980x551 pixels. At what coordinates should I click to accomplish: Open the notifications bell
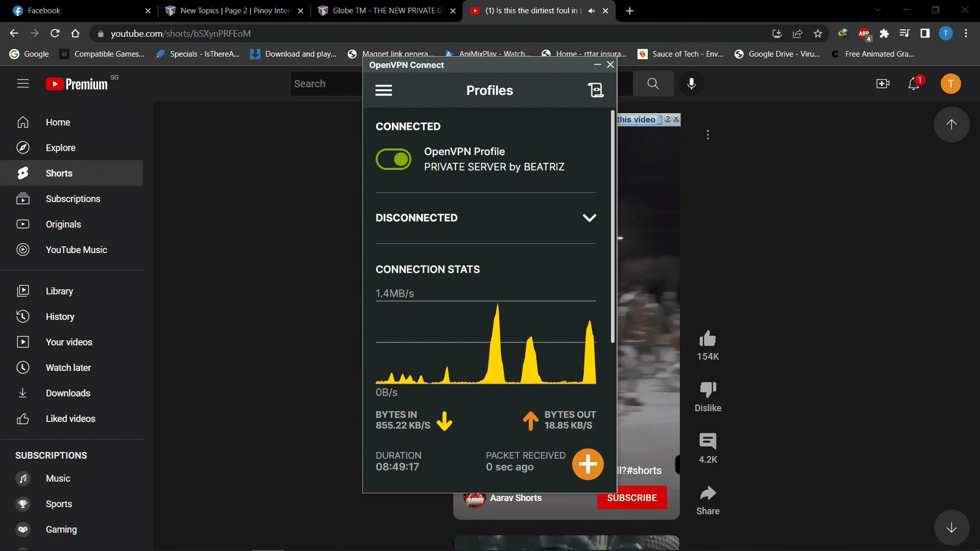coord(914,84)
